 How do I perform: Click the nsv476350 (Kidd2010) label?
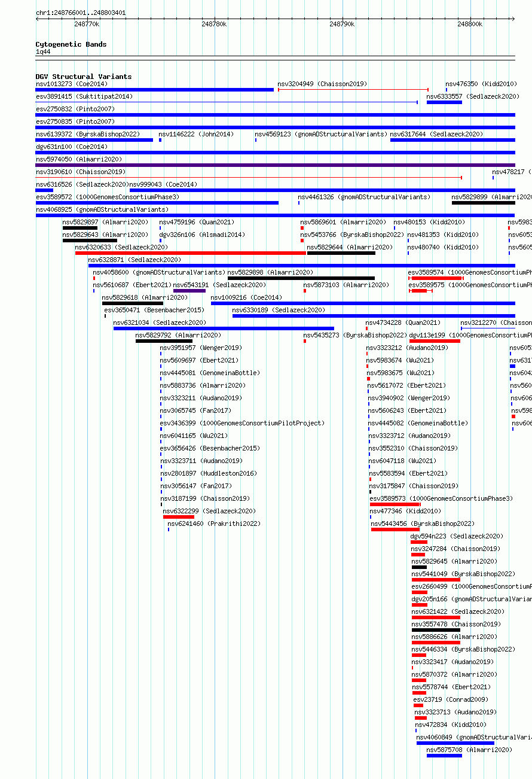[481, 84]
